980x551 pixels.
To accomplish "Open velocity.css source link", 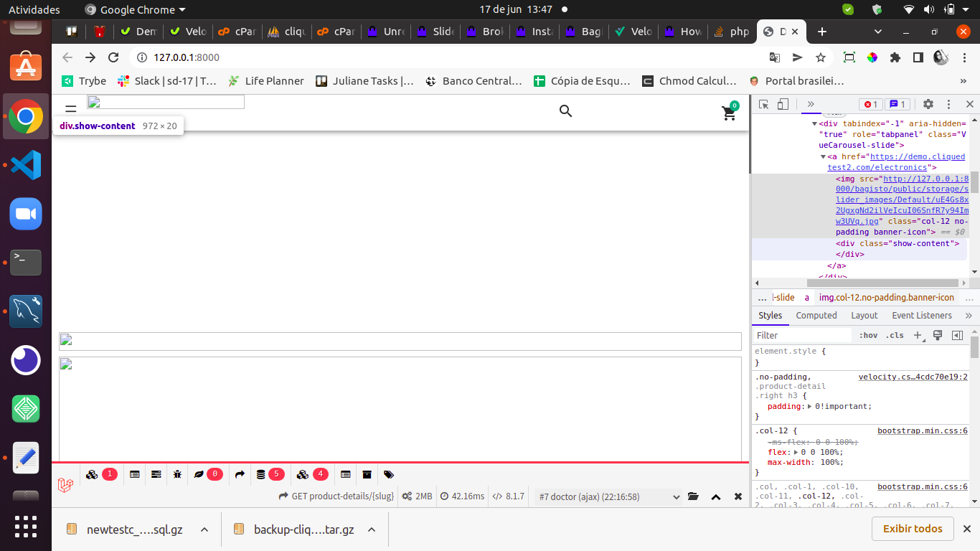I will coord(913,377).
